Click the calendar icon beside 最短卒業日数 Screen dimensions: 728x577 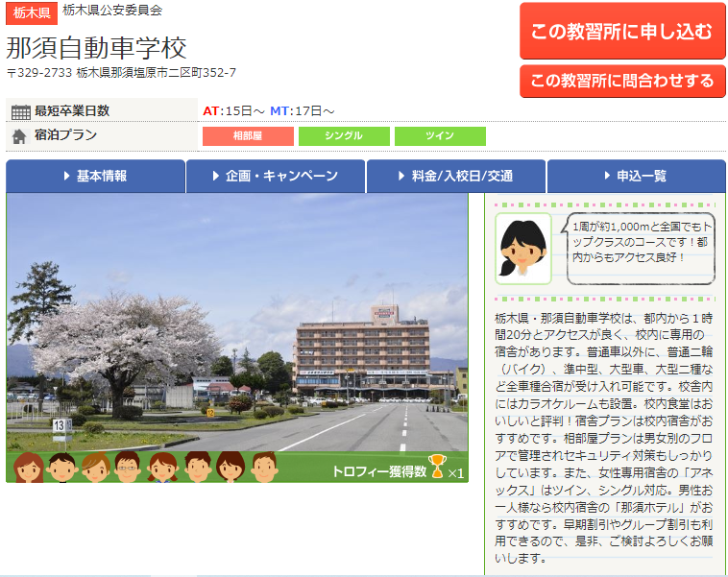pos(20,111)
